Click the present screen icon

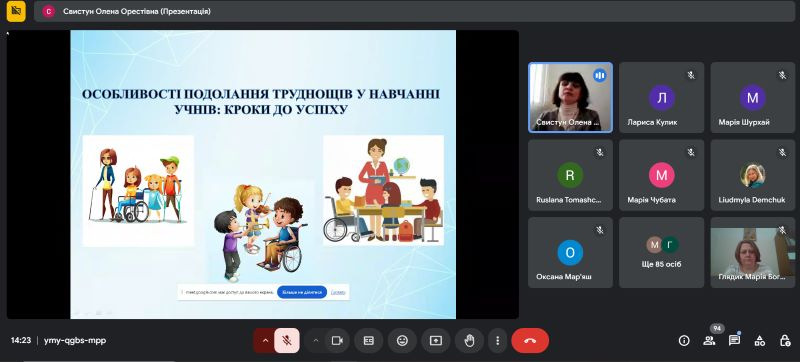click(435, 341)
